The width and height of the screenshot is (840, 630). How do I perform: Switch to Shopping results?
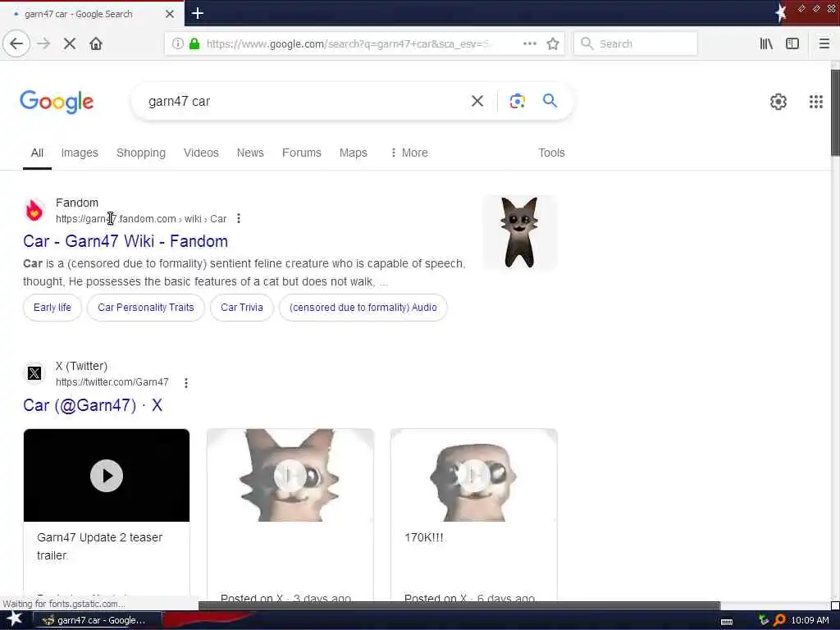(141, 153)
